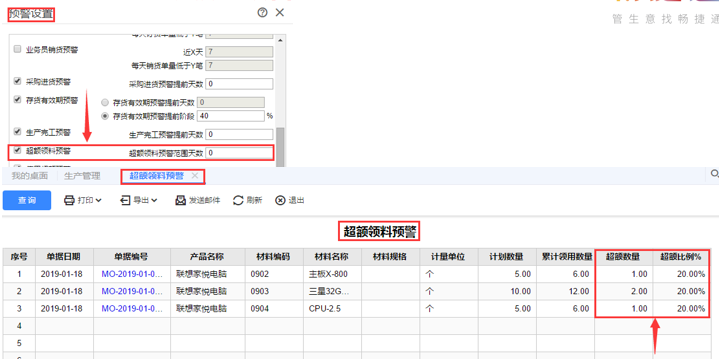Switch to 生产管理 tab
This screenshot has height=360, width=719.
pos(82,176)
